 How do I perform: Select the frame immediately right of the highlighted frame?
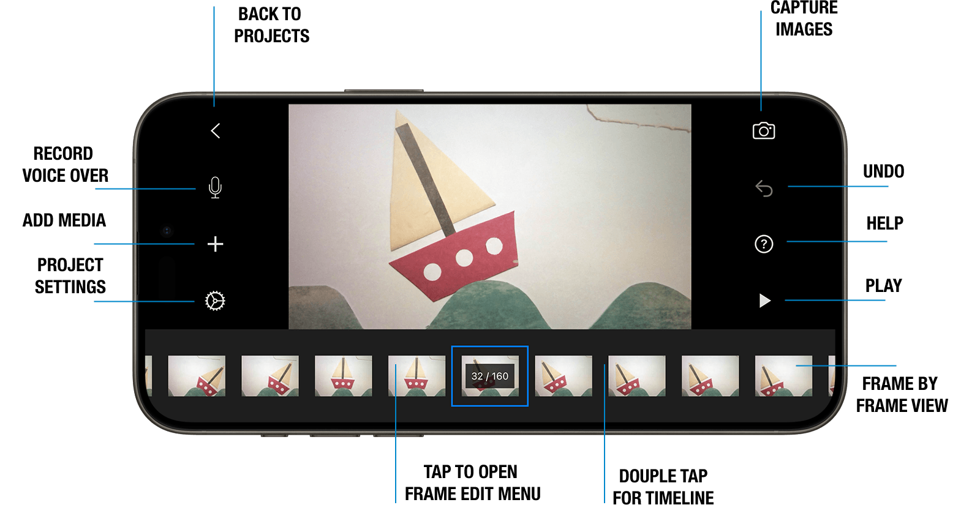(x=563, y=376)
